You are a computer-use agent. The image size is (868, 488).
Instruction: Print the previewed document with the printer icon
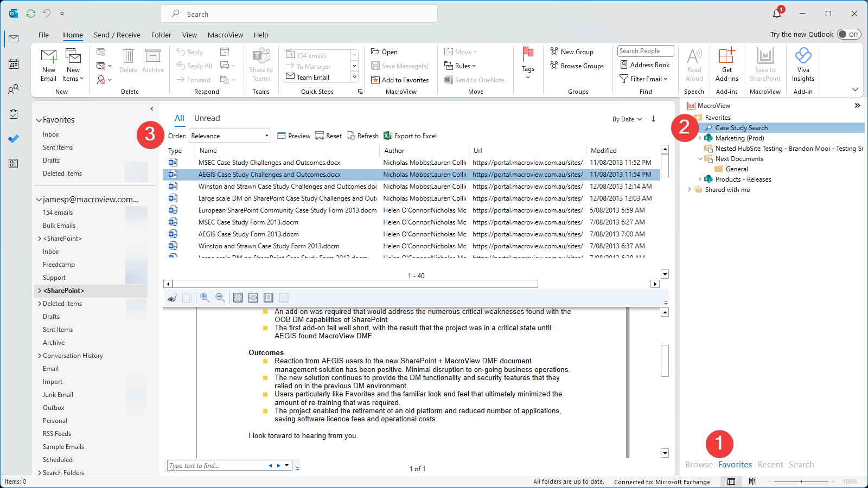tap(172, 298)
